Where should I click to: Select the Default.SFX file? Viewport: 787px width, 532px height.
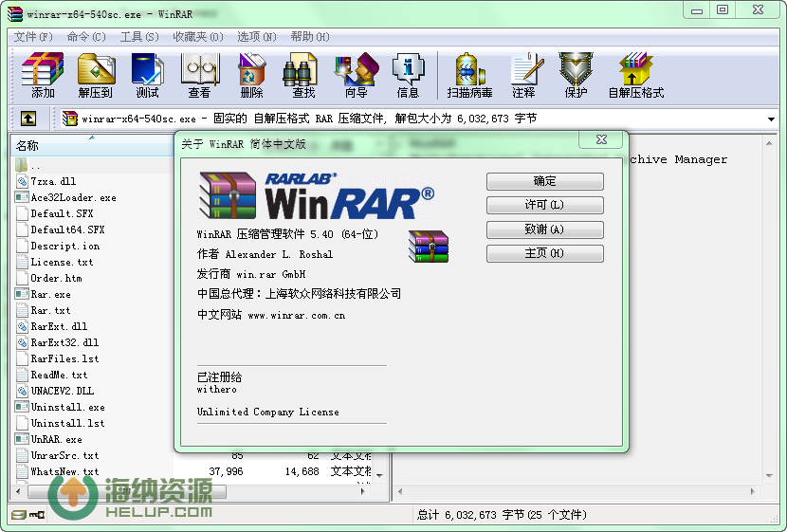[x=63, y=213]
